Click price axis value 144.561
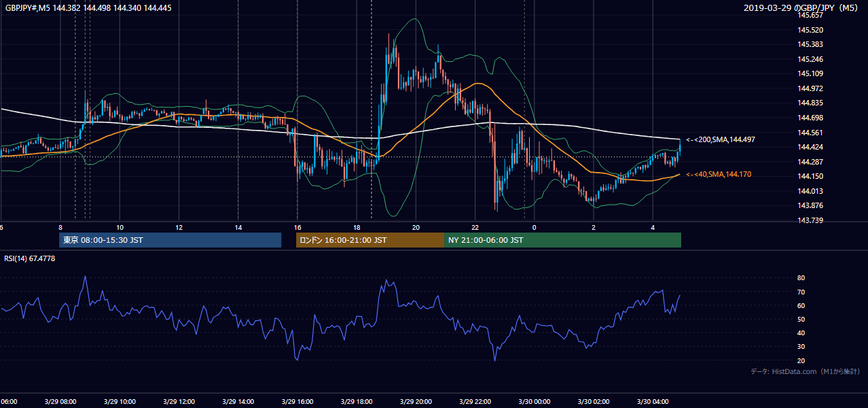The image size is (868, 408). click(810, 133)
